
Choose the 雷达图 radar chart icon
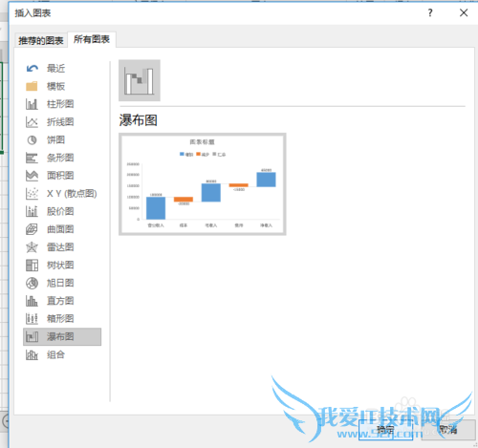click(32, 247)
